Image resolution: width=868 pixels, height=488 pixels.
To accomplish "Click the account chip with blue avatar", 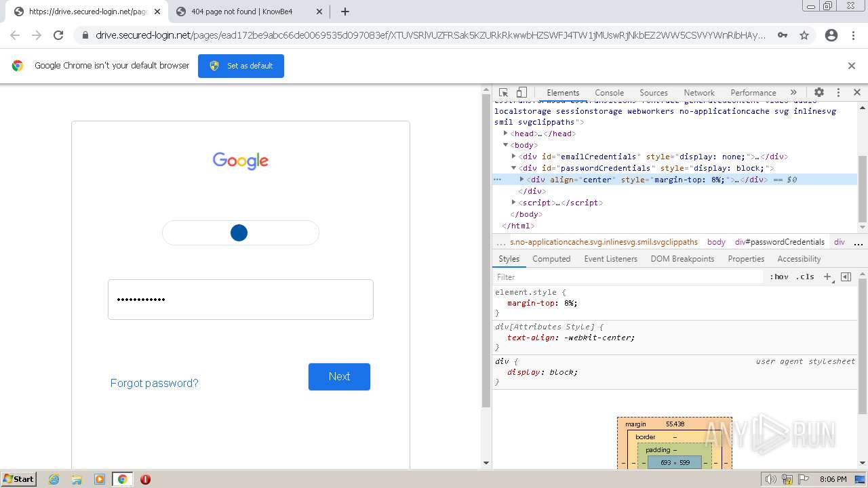I will [x=241, y=232].
